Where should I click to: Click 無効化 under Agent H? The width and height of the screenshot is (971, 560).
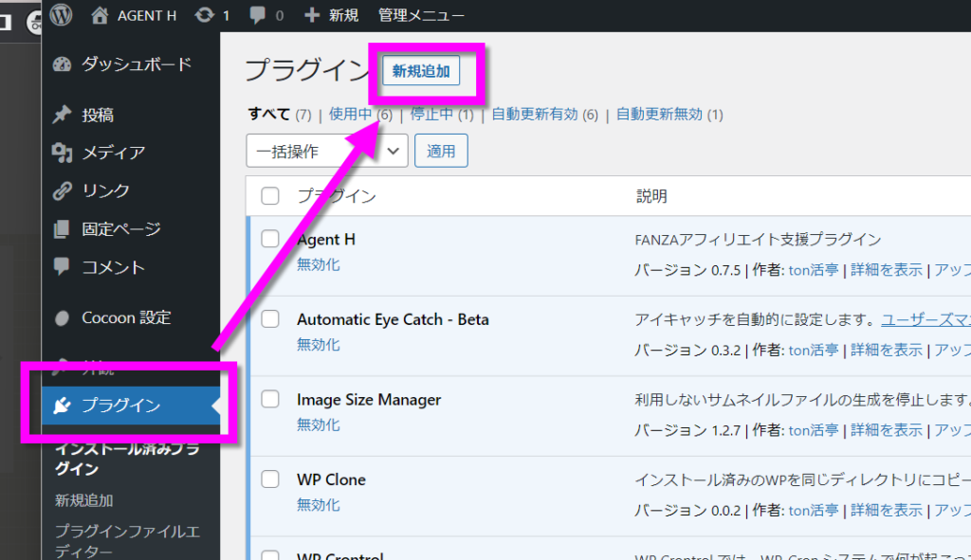click(x=319, y=265)
